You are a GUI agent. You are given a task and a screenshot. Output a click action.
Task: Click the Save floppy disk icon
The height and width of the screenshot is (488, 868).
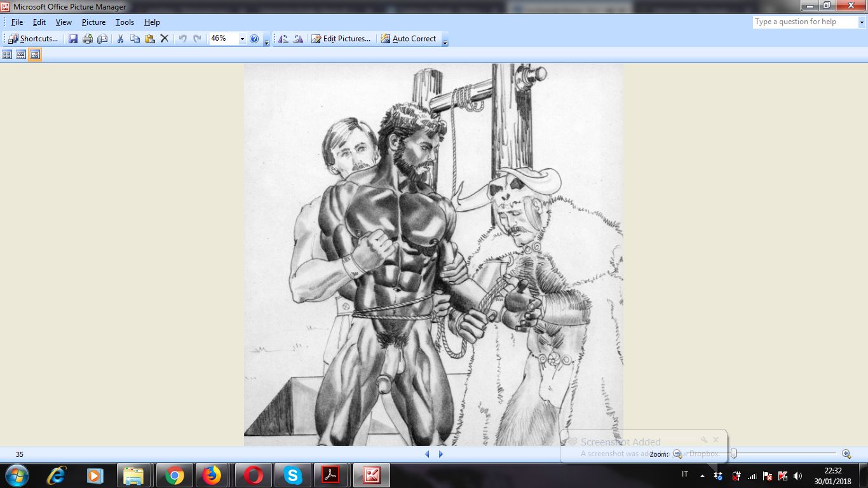(x=73, y=39)
